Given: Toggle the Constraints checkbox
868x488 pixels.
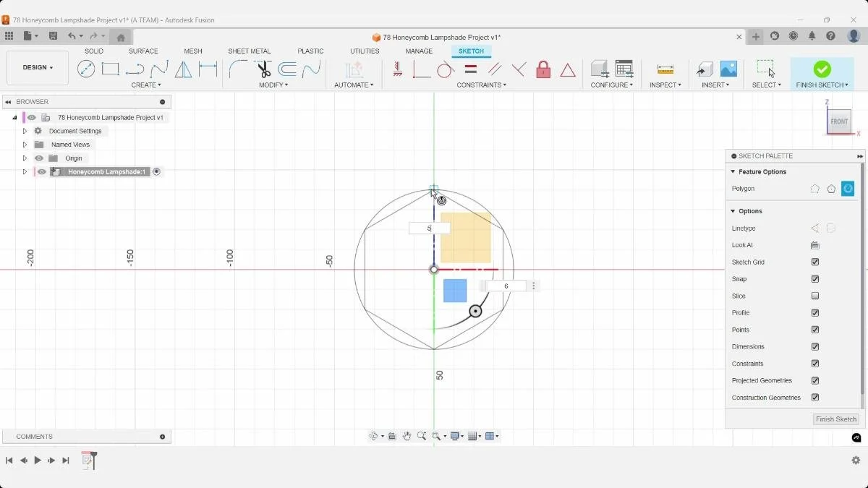Looking at the screenshot, I should (x=815, y=364).
